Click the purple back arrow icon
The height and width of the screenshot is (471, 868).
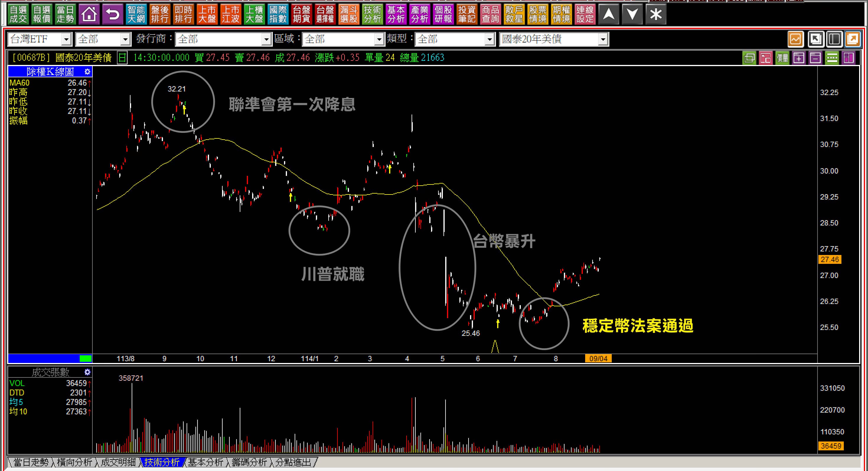coord(112,14)
